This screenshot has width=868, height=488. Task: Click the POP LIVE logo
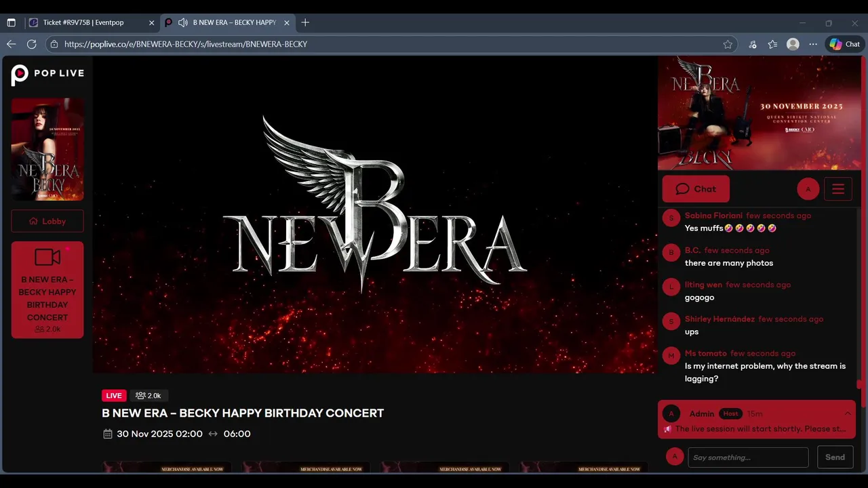click(47, 74)
